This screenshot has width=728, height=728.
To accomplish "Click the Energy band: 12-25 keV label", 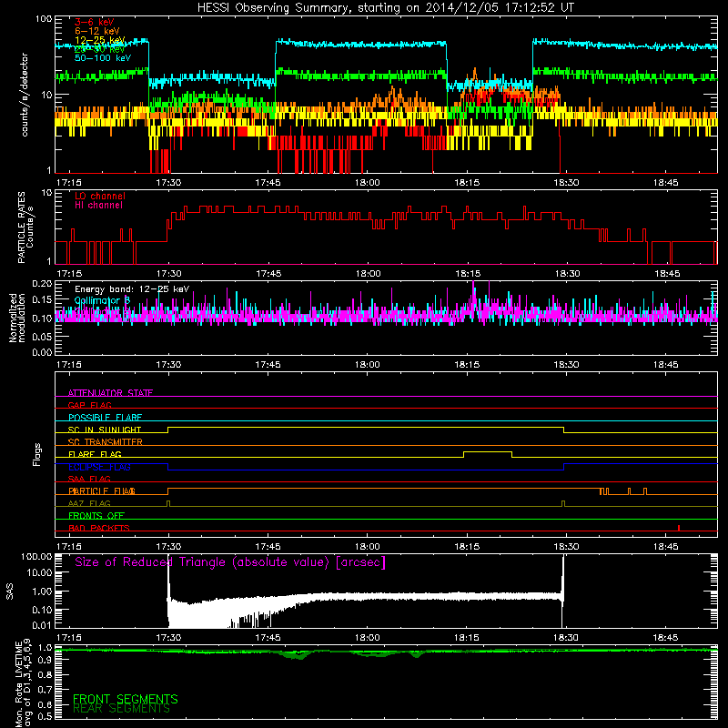I will pyautogui.click(x=132, y=289).
